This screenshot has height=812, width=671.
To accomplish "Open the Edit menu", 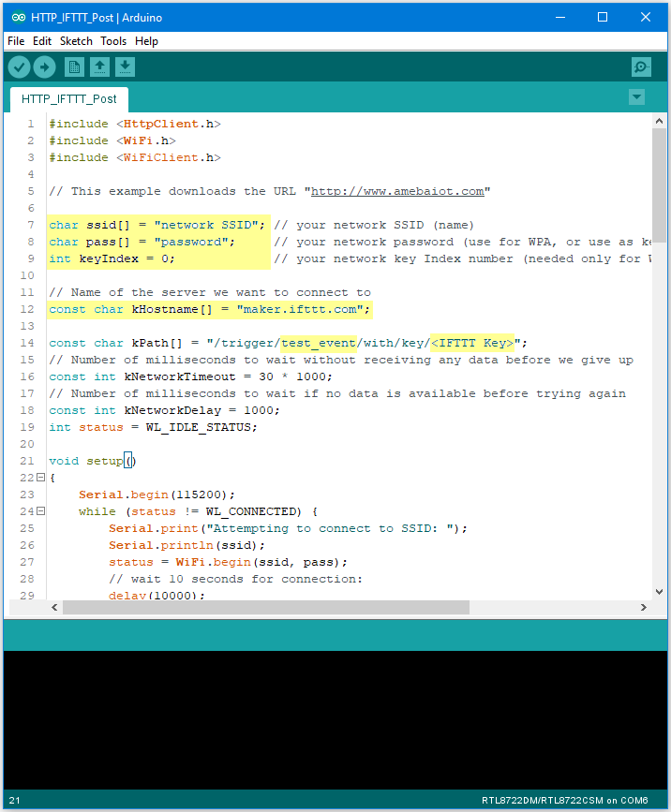I will (x=42, y=41).
